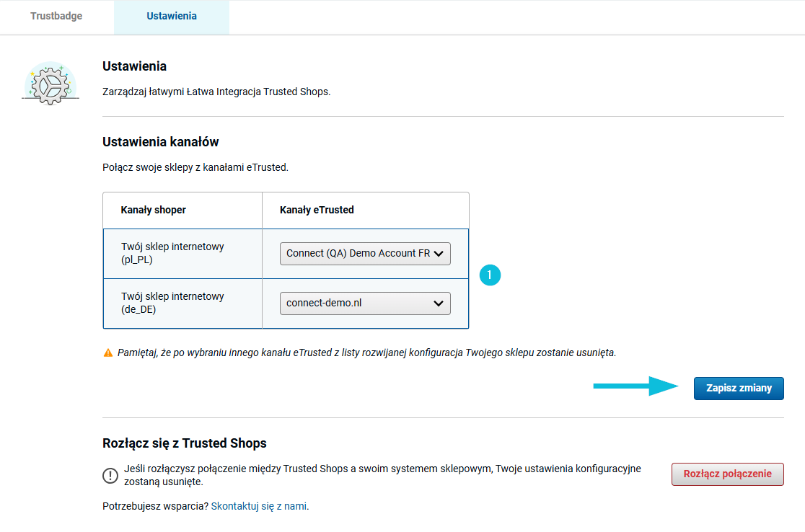Select the Ustawienia tab
This screenshot has width=805, height=532.
click(172, 16)
